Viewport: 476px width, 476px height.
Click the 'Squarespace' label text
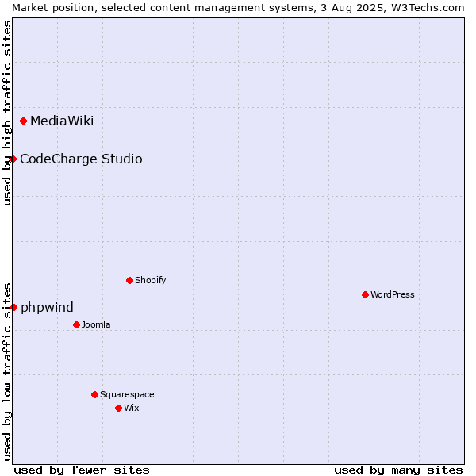[x=127, y=394]
